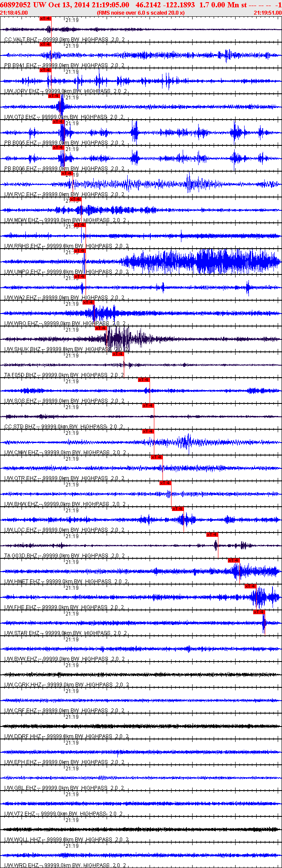Click the red pick marker on the CC.VALT.BHZ trace

[x=46, y=18]
